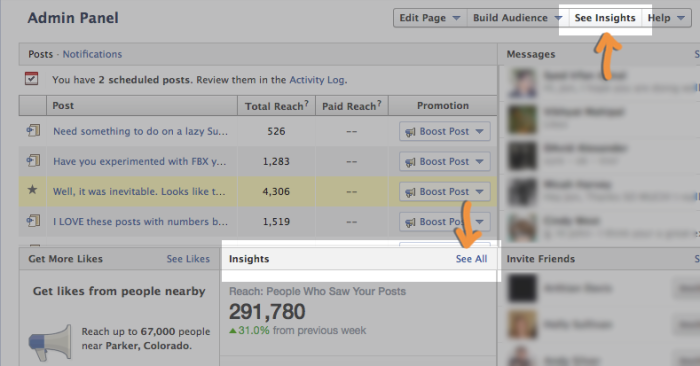This screenshot has height=366, width=700.
Task: Click first Invite Friends profile thumbnail
Action: tap(522, 288)
